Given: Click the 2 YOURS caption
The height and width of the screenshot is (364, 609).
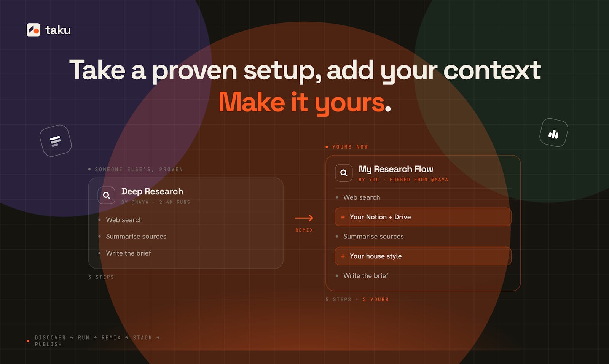Looking at the screenshot, I should 376,299.
